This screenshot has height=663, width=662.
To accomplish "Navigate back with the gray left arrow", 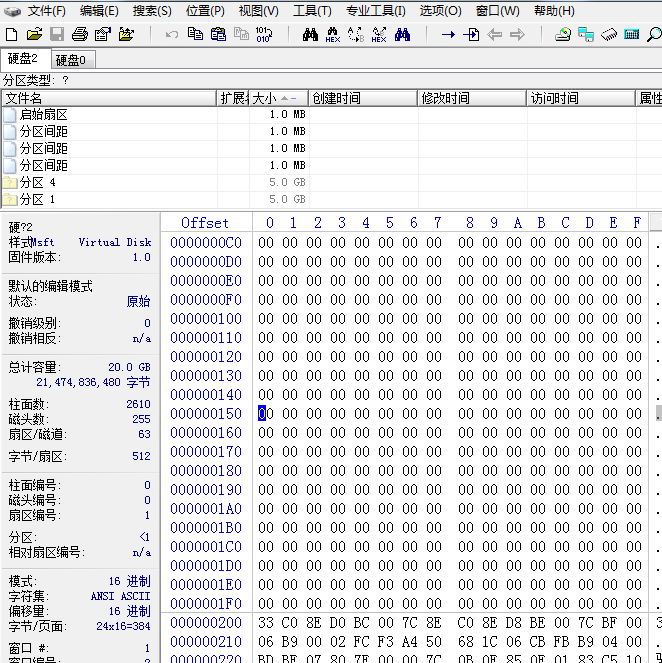I will pos(494,34).
